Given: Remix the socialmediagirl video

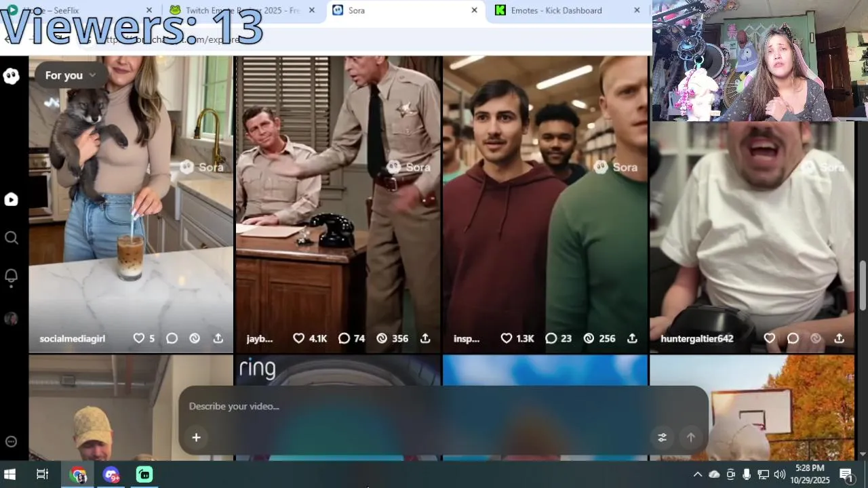Looking at the screenshot, I should (x=195, y=338).
